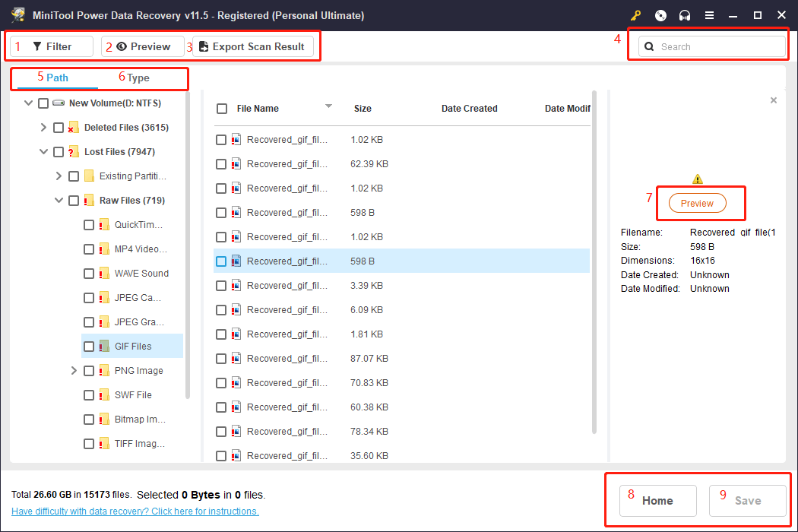Switch to the Path tab

[57, 78]
